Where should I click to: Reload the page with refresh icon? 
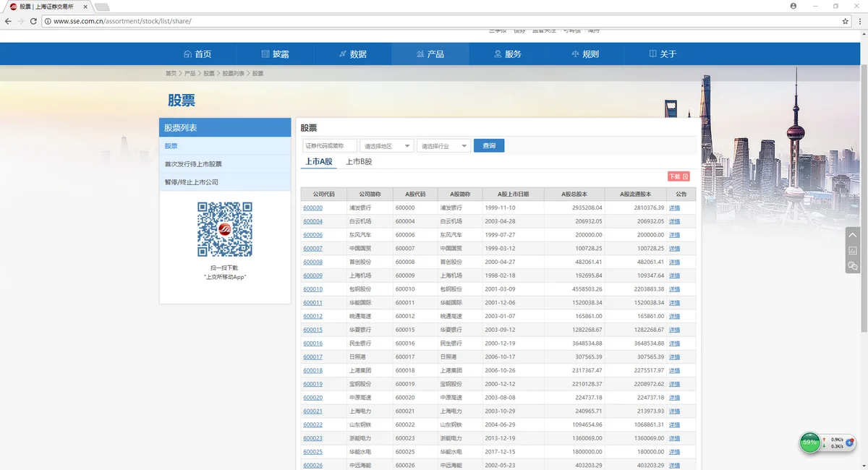33,22
